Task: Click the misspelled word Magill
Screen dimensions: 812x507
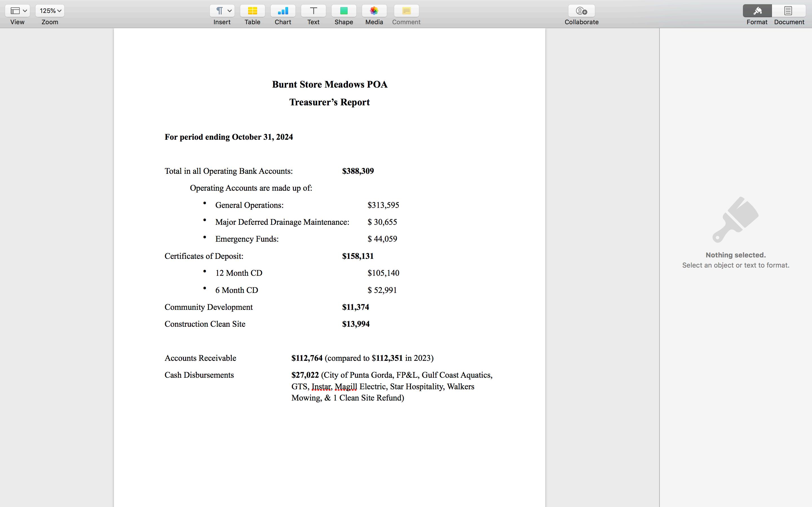Action: pos(346,387)
